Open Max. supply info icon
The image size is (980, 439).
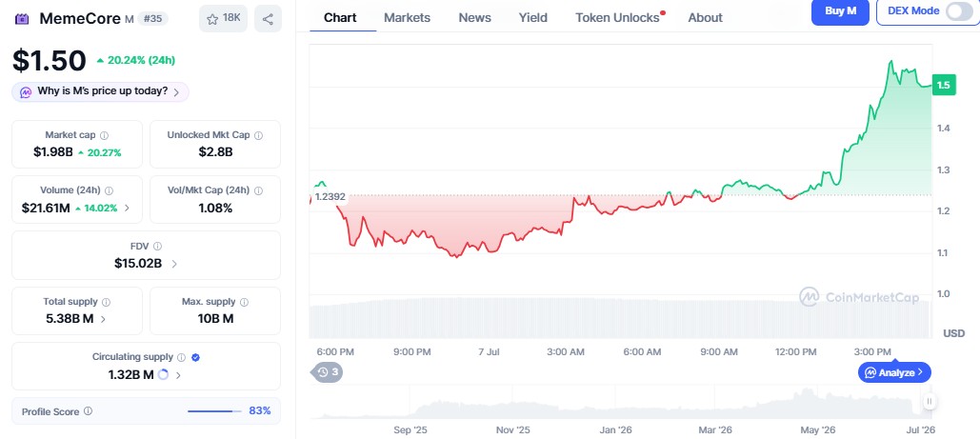[x=244, y=302]
